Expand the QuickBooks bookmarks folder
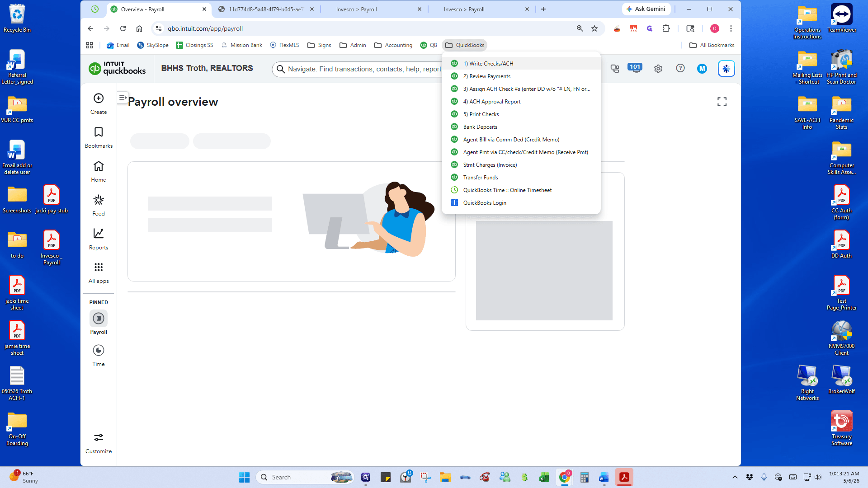Screen dimensions: 868x488 [465, 45]
